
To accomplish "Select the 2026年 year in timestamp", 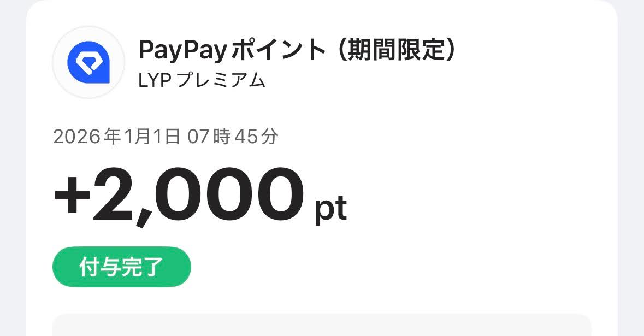I will 86,137.
